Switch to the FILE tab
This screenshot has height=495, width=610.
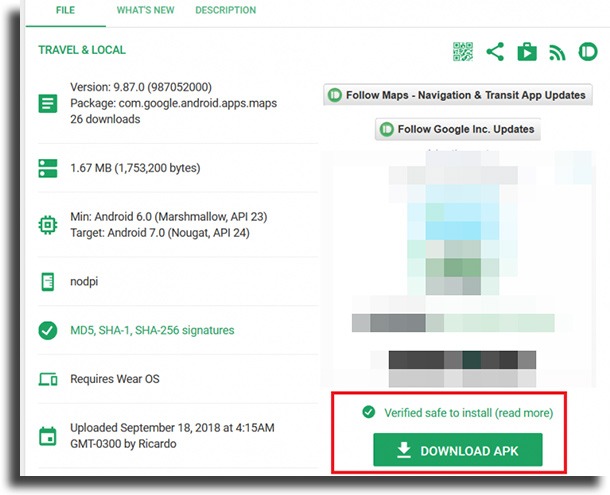(x=65, y=11)
